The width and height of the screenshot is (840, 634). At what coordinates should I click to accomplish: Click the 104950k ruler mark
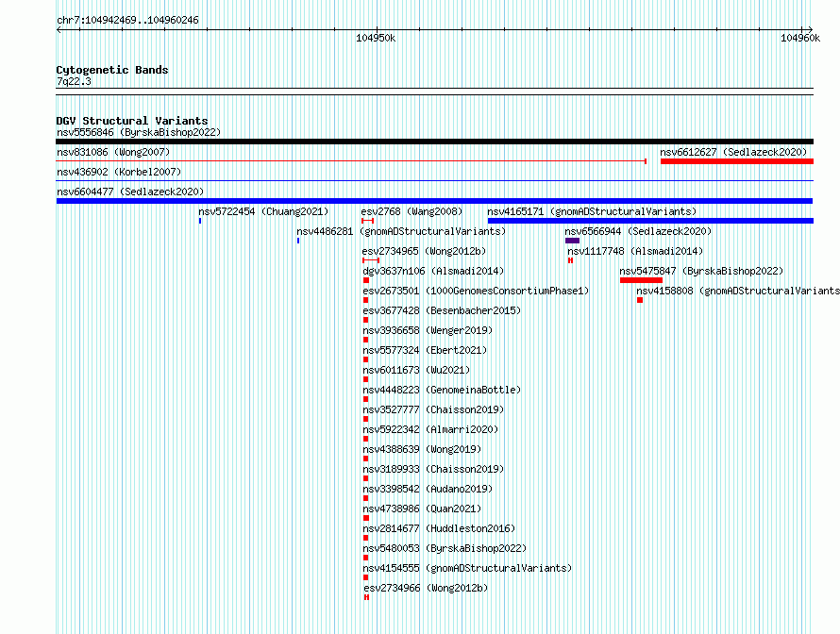click(376, 38)
